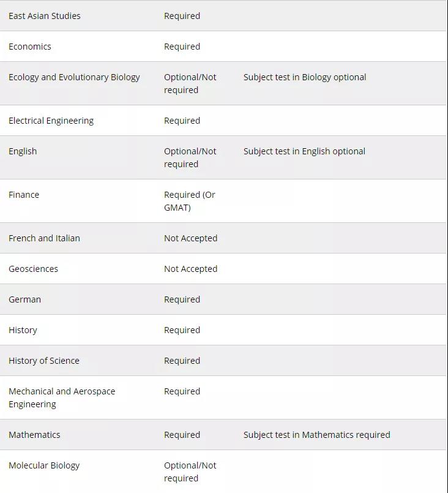The height and width of the screenshot is (493, 448).
Task: Select the English department row label
Action: pos(23,151)
